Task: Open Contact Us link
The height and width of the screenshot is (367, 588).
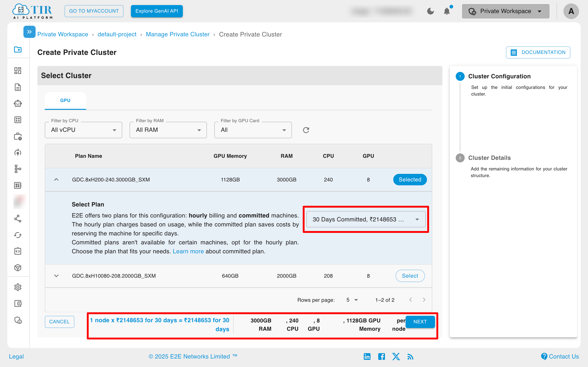Action: [560, 356]
